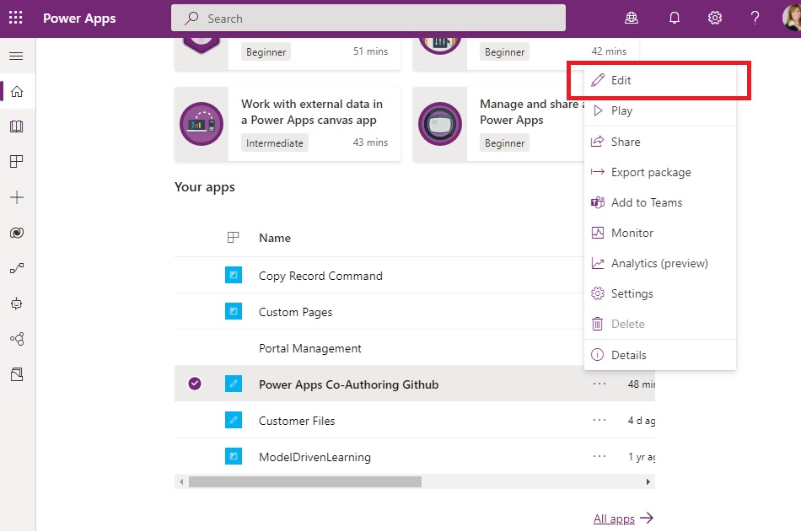Open the ellipsis menu for ModelDrivenLearning
The image size is (801, 532).
click(x=599, y=456)
